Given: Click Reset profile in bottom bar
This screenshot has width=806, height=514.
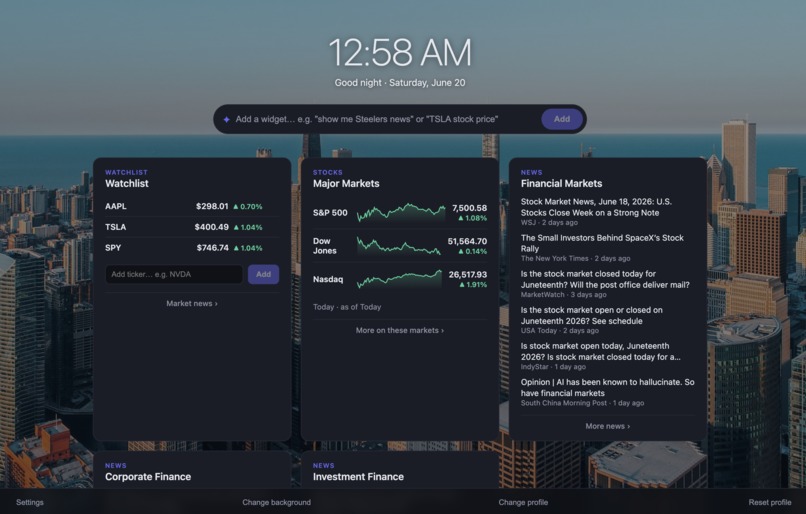Looking at the screenshot, I should coord(770,502).
